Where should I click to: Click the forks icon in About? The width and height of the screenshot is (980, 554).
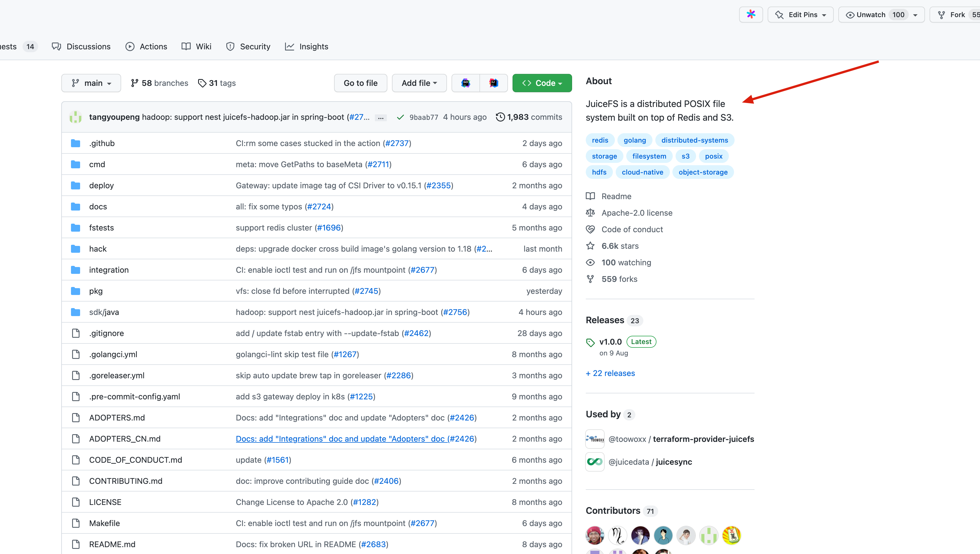click(590, 279)
